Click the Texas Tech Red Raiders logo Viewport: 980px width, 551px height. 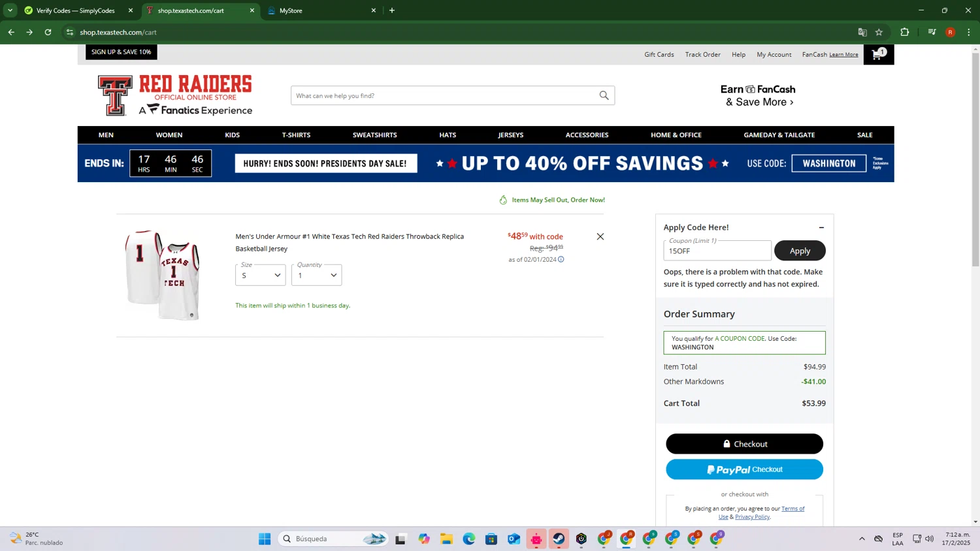175,95
